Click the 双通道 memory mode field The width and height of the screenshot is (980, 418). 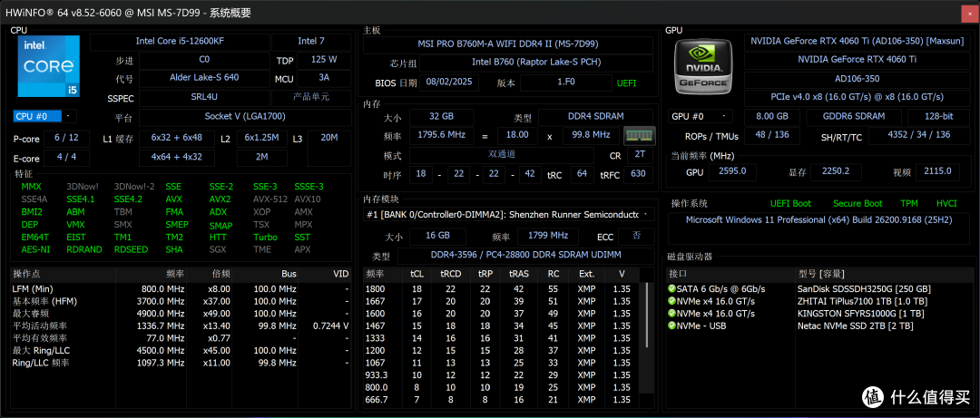click(x=502, y=154)
